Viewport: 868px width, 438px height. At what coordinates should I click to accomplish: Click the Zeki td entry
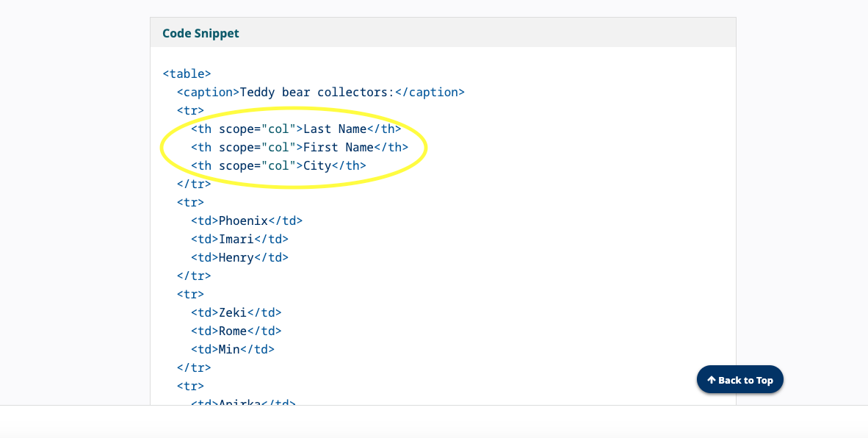(x=236, y=312)
